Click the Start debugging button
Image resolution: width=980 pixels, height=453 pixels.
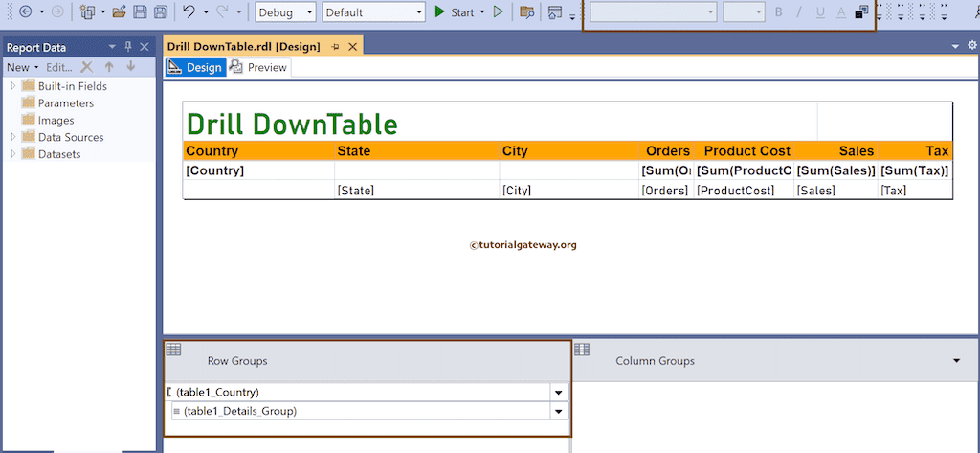(455, 12)
